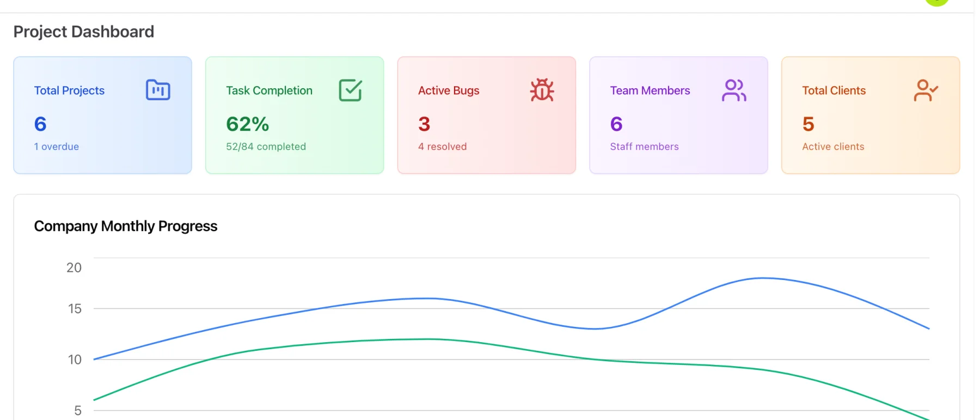The image size is (980, 420).
Task: Click the checkmark box icon in Task Completion
Action: point(350,90)
